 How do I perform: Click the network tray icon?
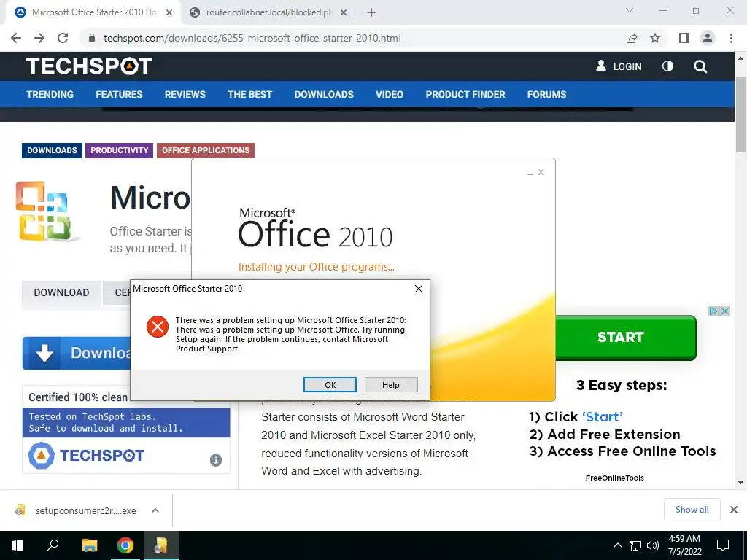click(635, 545)
